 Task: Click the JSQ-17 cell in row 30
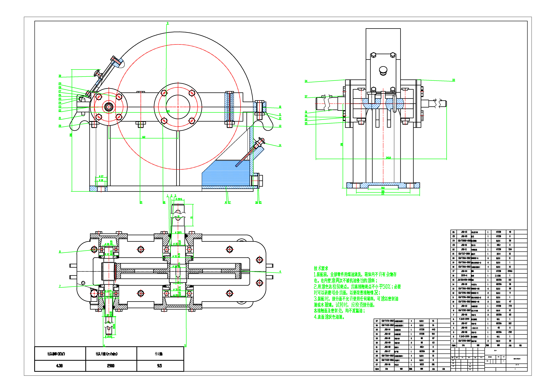click(x=387, y=351)
